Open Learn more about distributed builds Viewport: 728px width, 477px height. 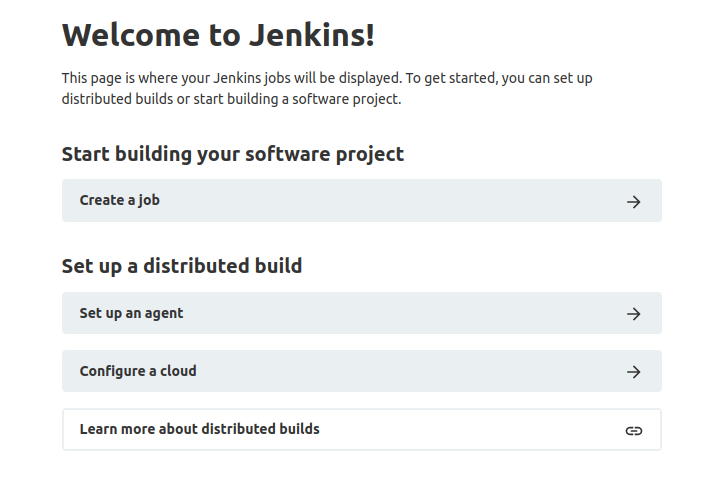pyautogui.click(x=362, y=430)
